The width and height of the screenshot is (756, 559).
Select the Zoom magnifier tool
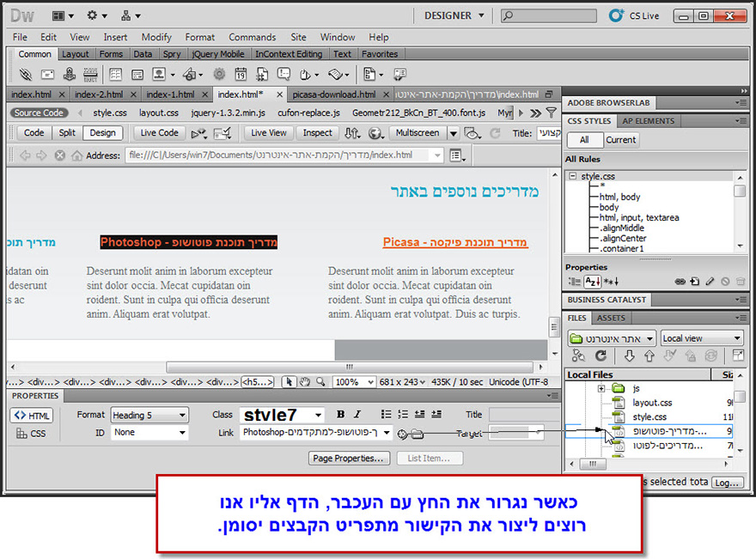pos(320,382)
